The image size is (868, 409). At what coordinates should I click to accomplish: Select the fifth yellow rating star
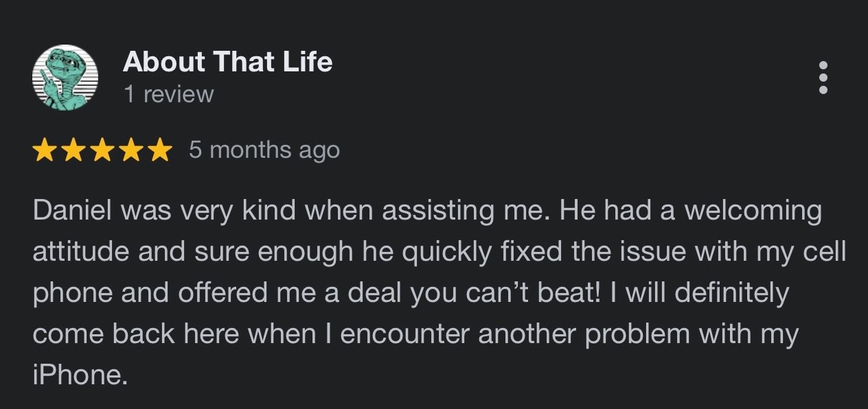(159, 150)
